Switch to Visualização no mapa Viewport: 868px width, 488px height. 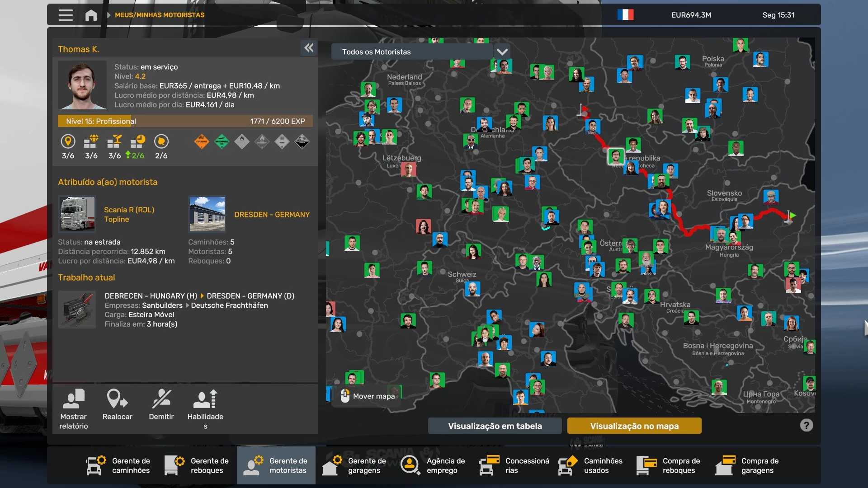[x=634, y=426]
